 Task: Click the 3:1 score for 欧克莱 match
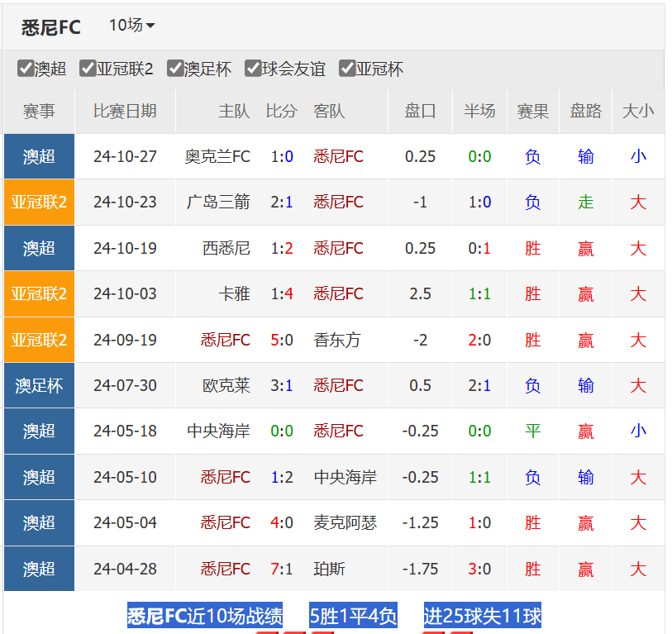point(282,385)
